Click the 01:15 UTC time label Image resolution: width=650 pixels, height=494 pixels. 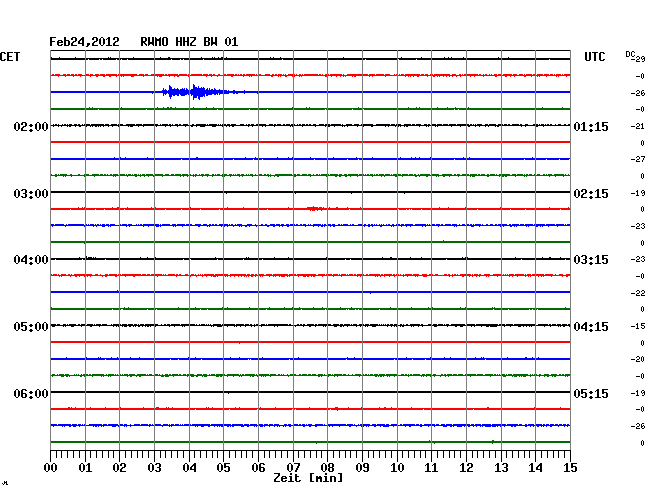point(591,126)
